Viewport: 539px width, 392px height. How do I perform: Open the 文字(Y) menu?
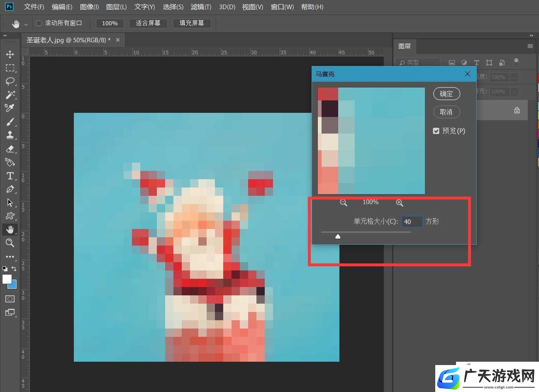(144, 7)
